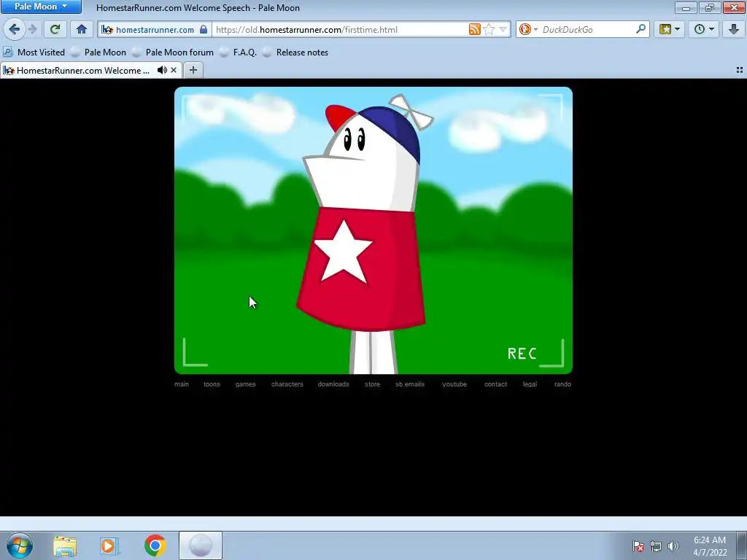Close the HomestarRunner.com Welcome tab
Image resolution: width=747 pixels, height=560 pixels.
(x=174, y=71)
